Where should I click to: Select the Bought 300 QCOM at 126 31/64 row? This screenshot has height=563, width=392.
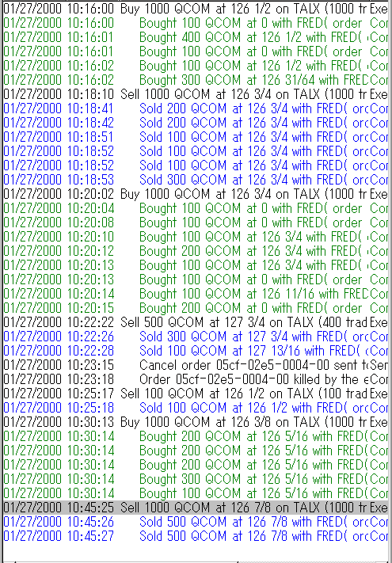coord(196,80)
